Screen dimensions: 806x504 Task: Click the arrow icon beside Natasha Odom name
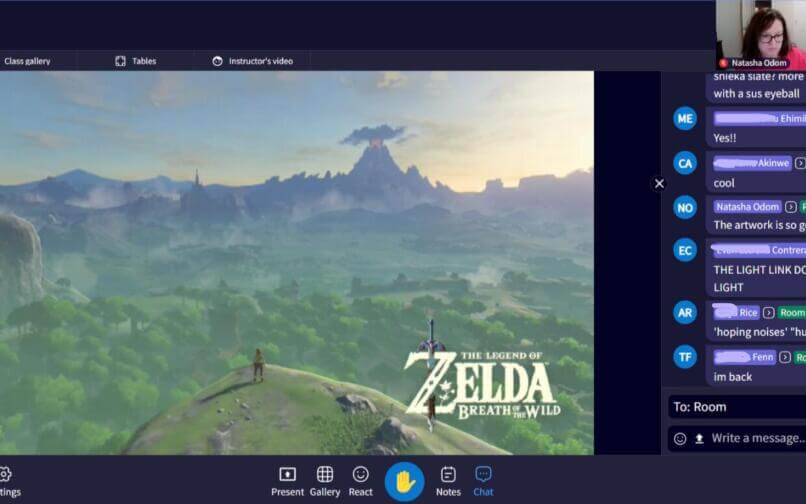(791, 207)
